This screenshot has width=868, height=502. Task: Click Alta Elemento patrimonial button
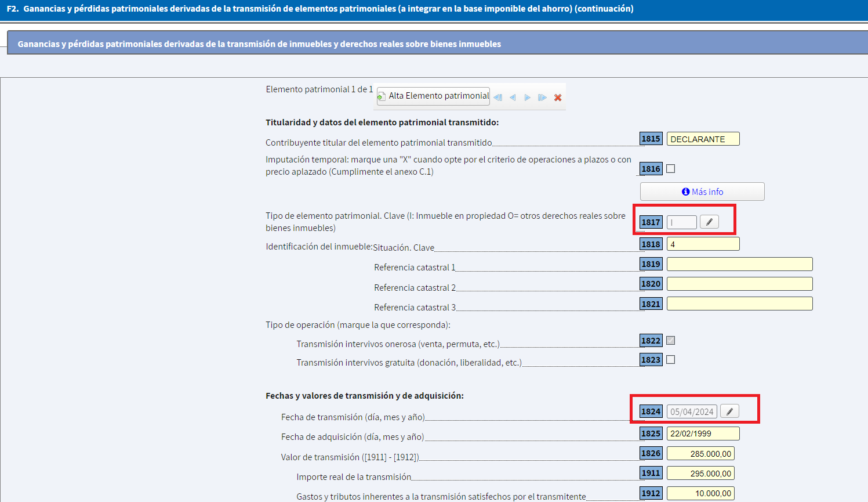[x=433, y=96]
